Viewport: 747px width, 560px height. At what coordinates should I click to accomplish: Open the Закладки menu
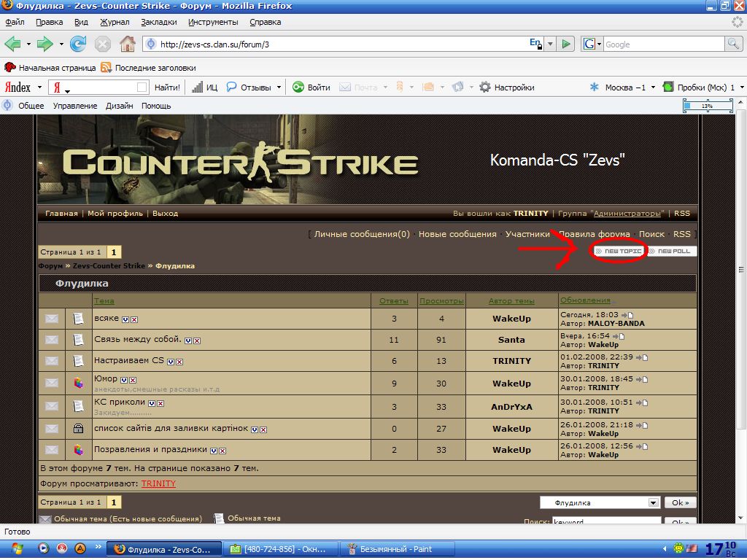point(158,22)
